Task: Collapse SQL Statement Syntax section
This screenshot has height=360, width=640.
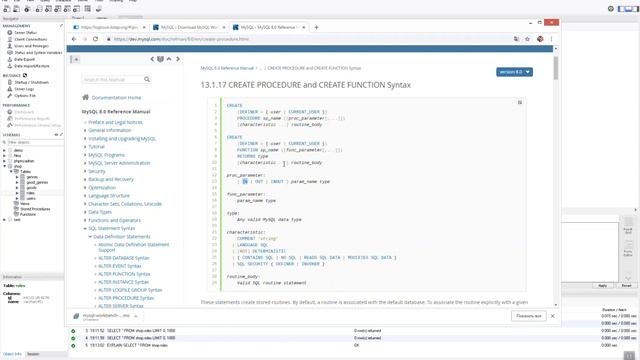Action: pyautogui.click(x=85, y=228)
